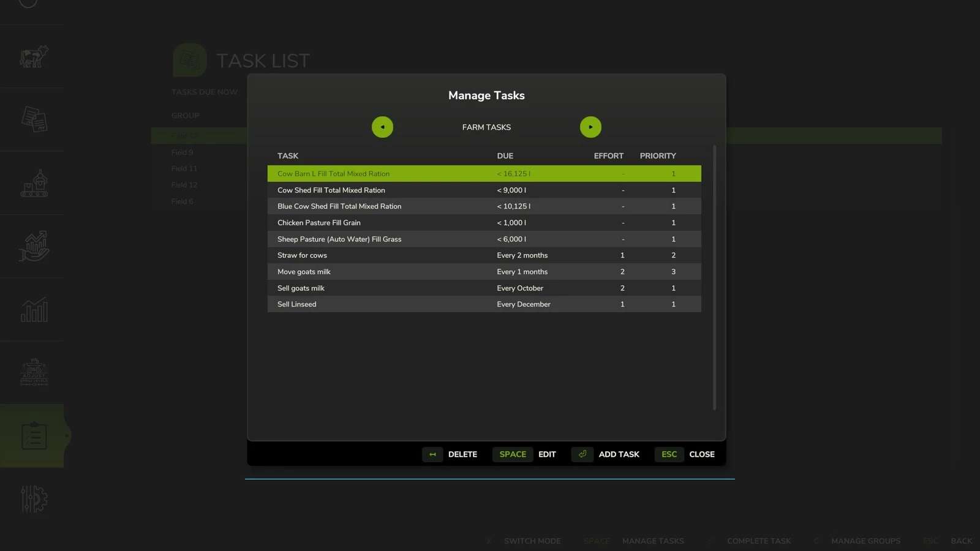Open the statistics bar chart icon
The image size is (980, 551).
click(x=34, y=310)
